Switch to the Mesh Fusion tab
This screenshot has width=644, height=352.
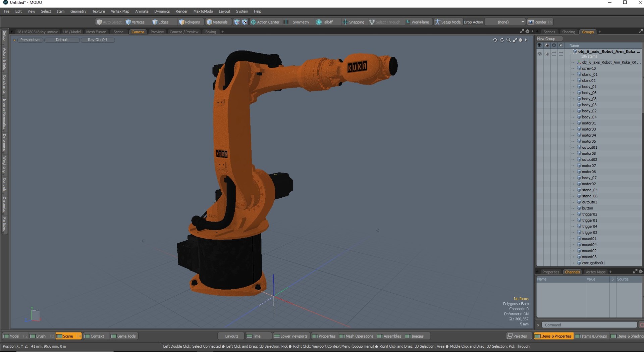point(96,32)
